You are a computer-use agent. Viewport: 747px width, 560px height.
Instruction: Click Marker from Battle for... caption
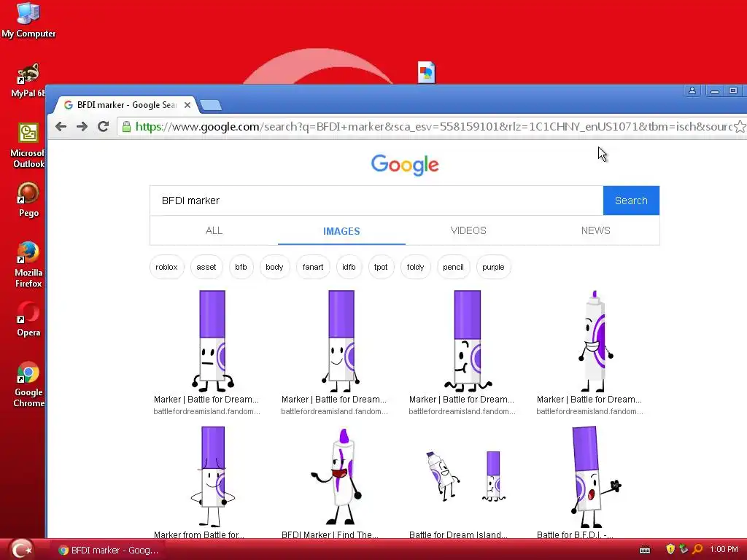(199, 534)
